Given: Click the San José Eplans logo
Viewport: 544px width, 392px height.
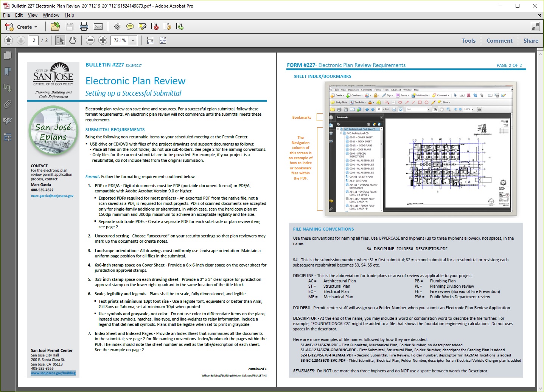Looking at the screenshot, I should coord(53,131).
